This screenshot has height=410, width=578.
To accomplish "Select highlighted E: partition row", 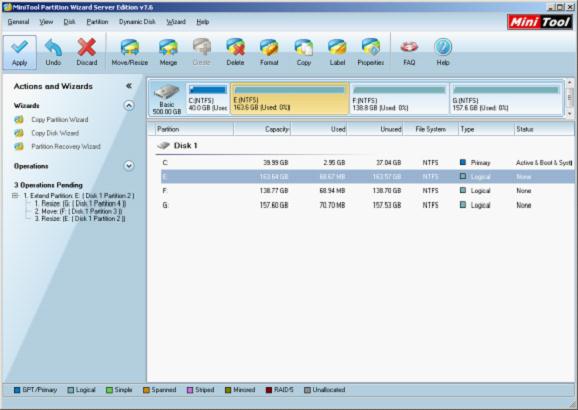I will (367, 177).
